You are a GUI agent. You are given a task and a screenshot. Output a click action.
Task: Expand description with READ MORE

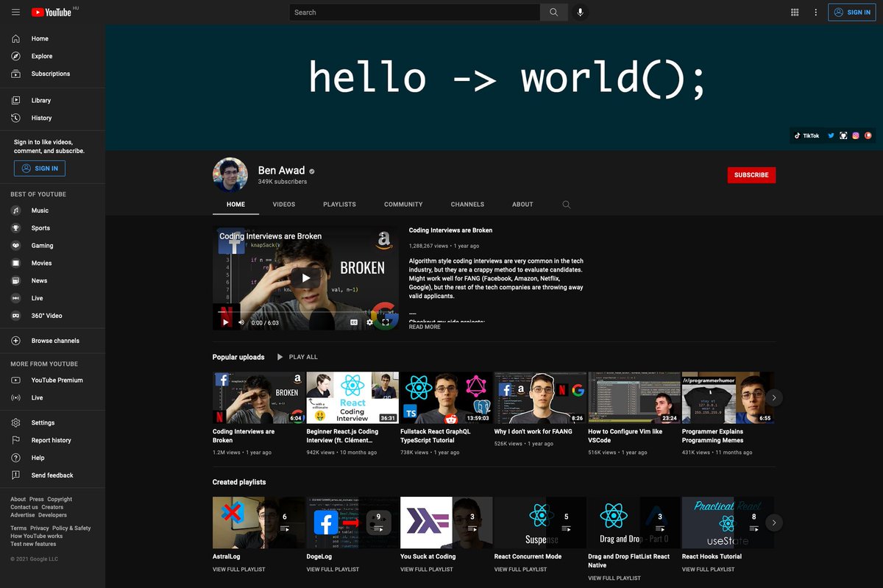tap(425, 327)
